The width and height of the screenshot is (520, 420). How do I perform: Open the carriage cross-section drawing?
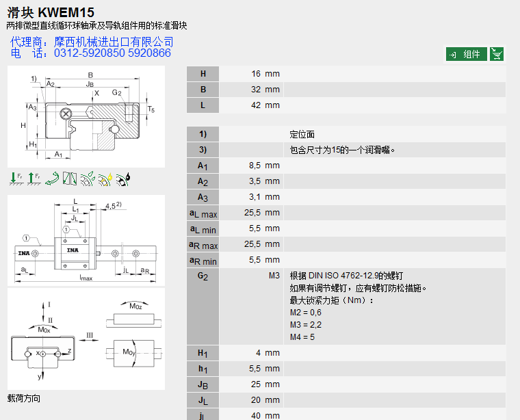86,116
